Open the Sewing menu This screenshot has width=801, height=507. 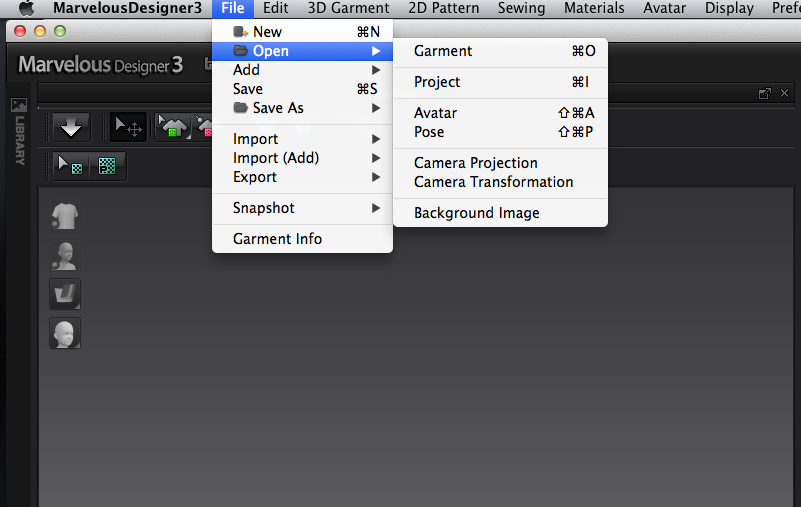(521, 8)
